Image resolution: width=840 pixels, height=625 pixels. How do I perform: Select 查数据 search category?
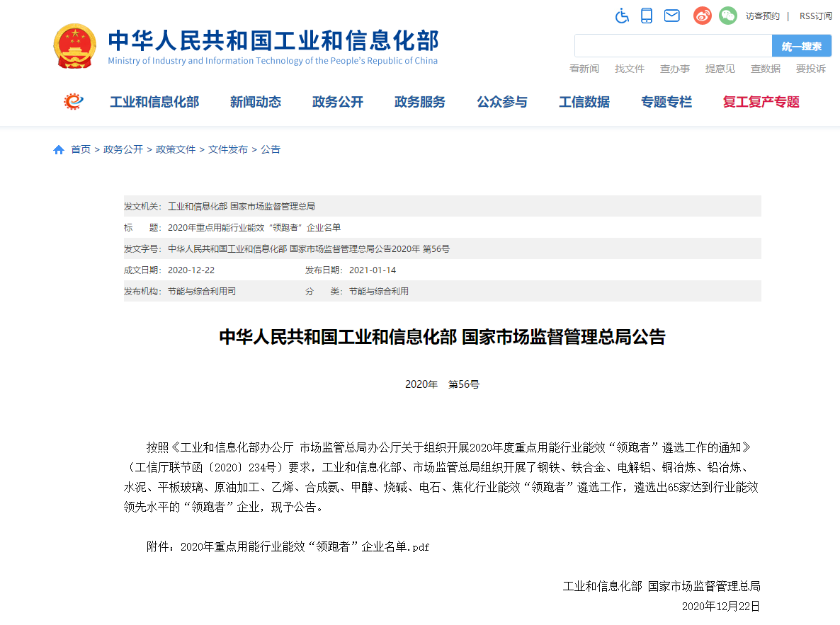[765, 69]
